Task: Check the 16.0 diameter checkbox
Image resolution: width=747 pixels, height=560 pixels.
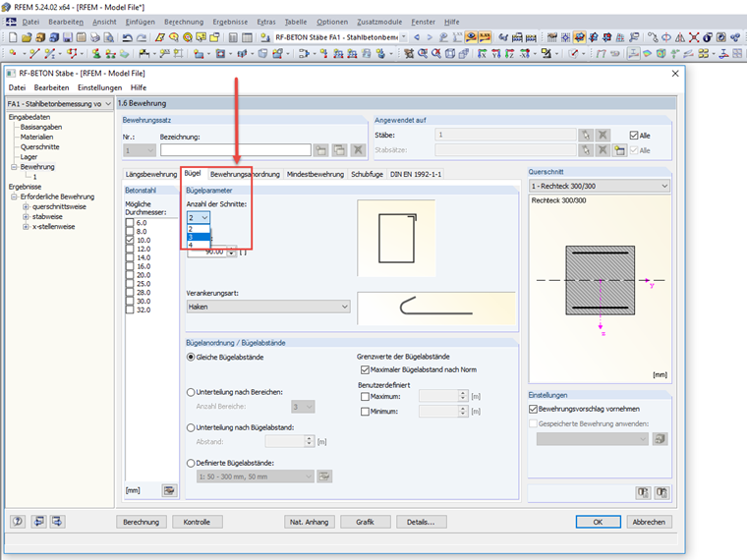Action: [130, 266]
